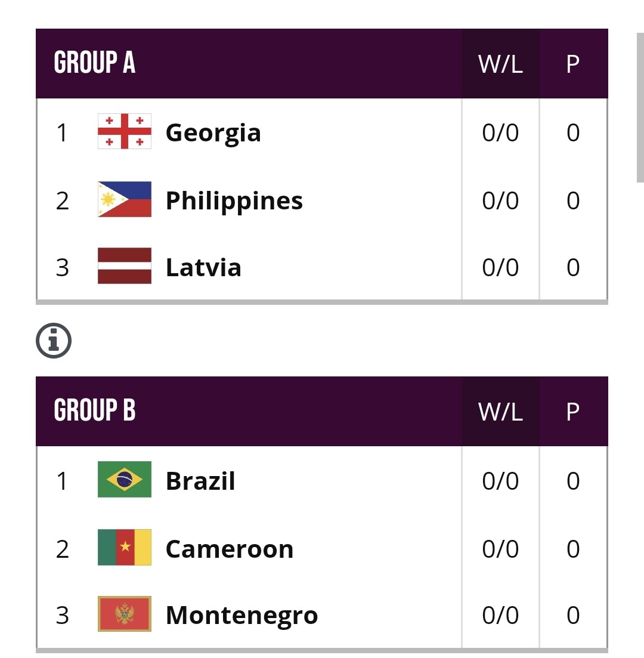644x658 pixels.
Task: Click the Cameroon flag icon
Action: 124,548
